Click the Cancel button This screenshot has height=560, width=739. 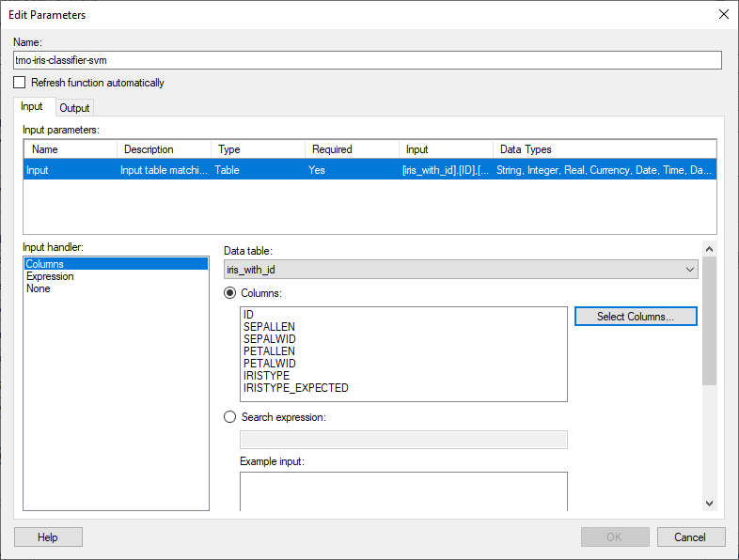point(691,537)
